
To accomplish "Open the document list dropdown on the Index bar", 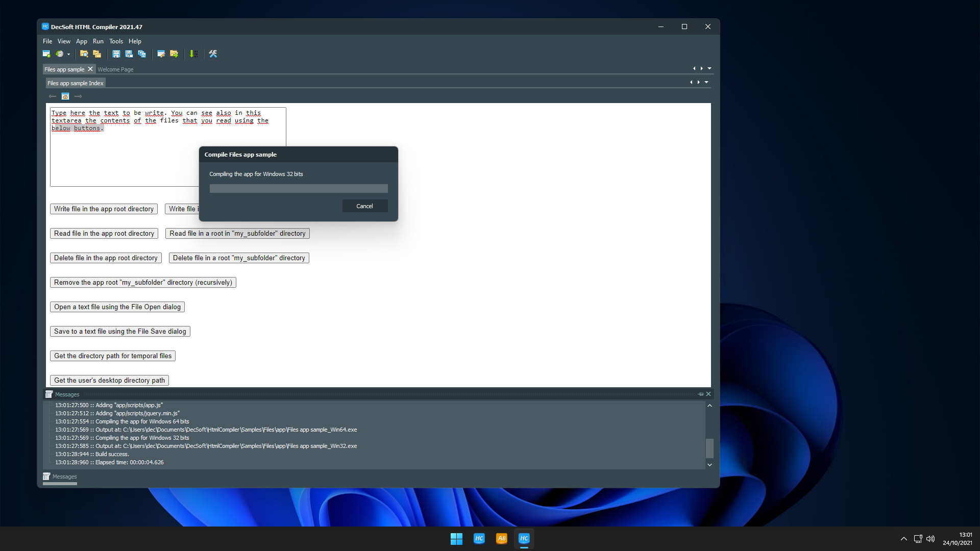I will [706, 82].
